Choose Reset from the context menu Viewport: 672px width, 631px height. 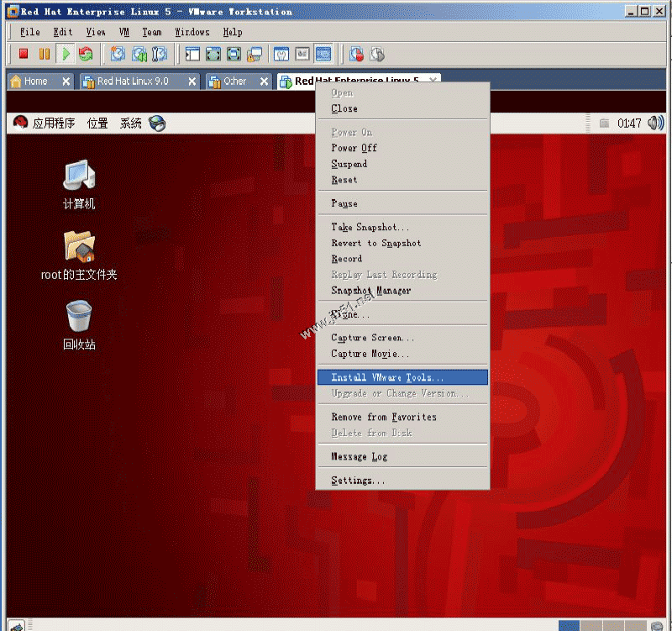point(402,180)
